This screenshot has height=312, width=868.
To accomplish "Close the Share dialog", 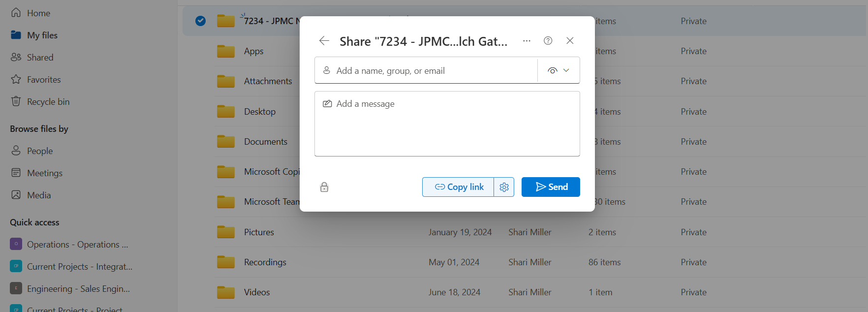I will pos(570,41).
